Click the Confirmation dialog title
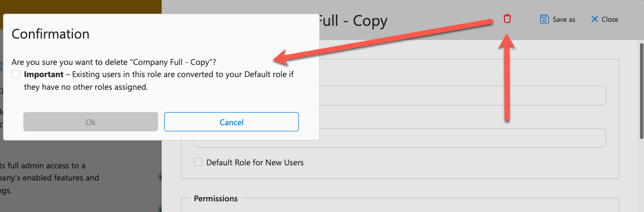The height and width of the screenshot is (212, 644). coord(51,34)
